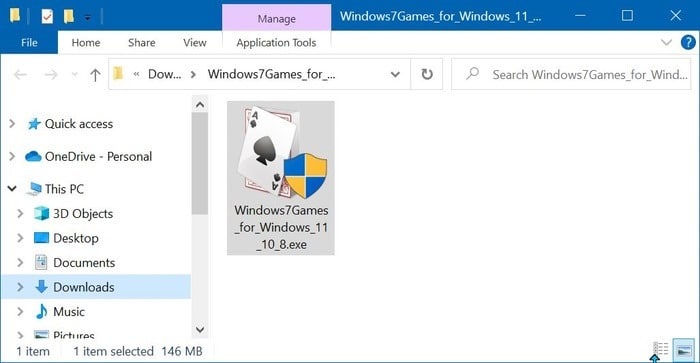Image resolution: width=700 pixels, height=363 pixels.
Task: Click the Windows7Games_for_... breadcrumb
Action: pyautogui.click(x=271, y=74)
